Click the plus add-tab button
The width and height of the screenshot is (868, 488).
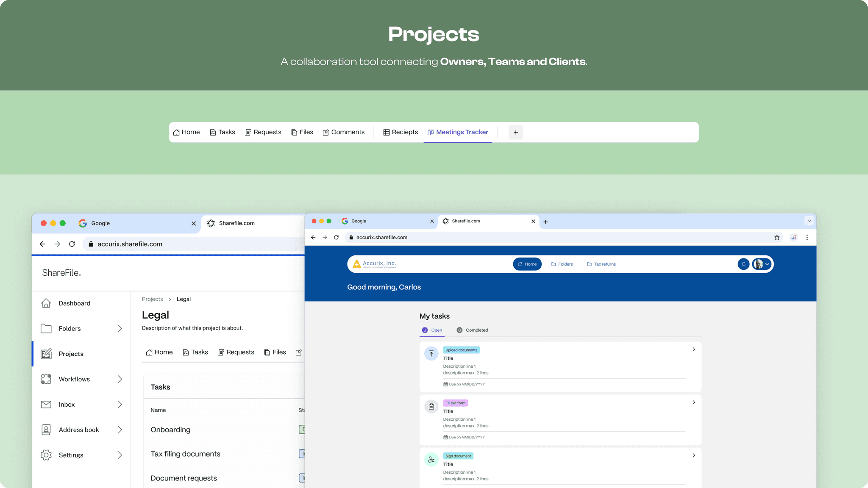coord(515,133)
